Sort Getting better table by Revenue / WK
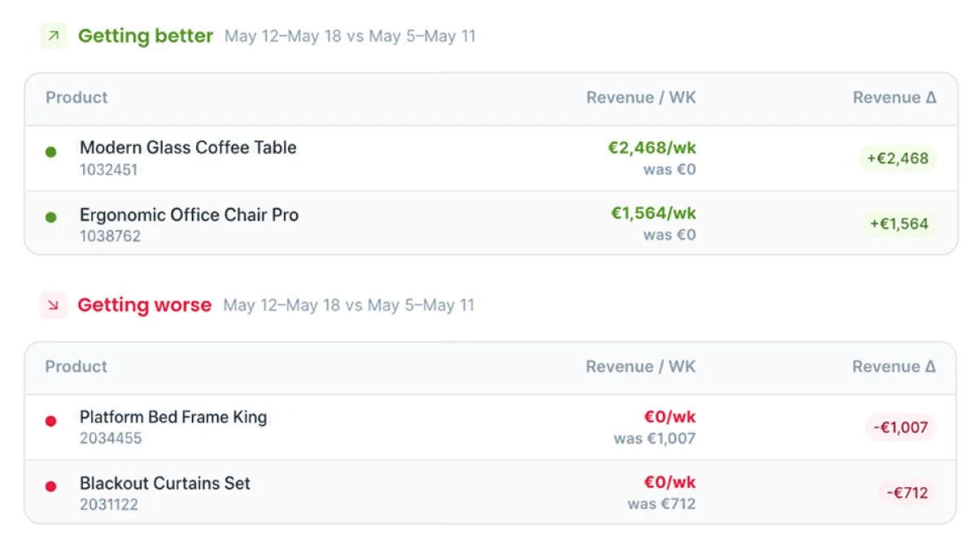Viewport: 980px width, 550px height. pos(641,98)
